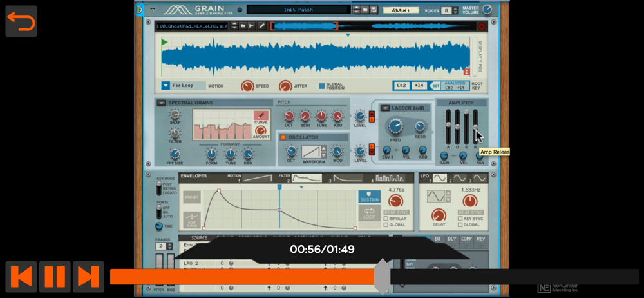644x298 pixels.
Task: Step through patches with the patch arrows
Action: [x=356, y=10]
